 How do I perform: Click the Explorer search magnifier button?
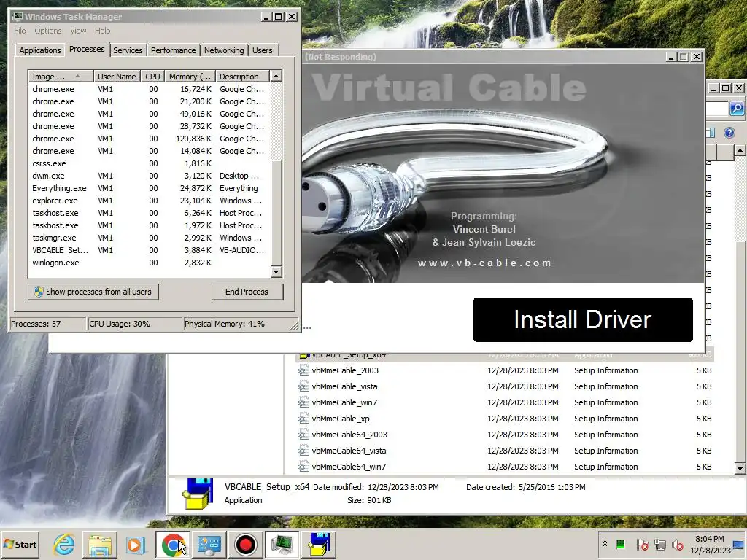point(736,109)
